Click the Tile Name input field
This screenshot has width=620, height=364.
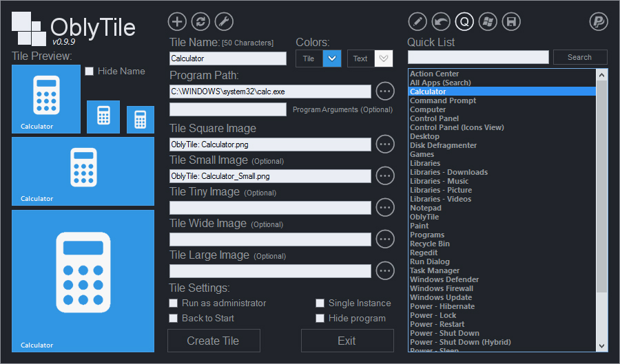point(228,58)
